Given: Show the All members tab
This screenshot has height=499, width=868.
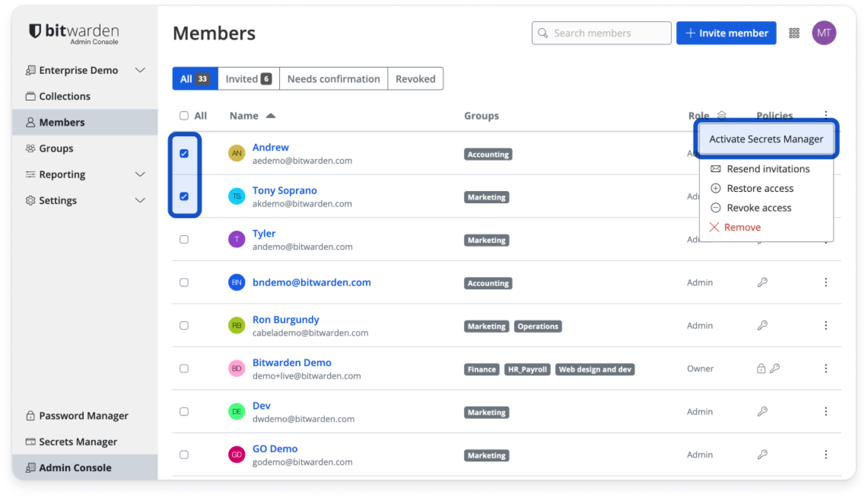Looking at the screenshot, I should [x=195, y=79].
